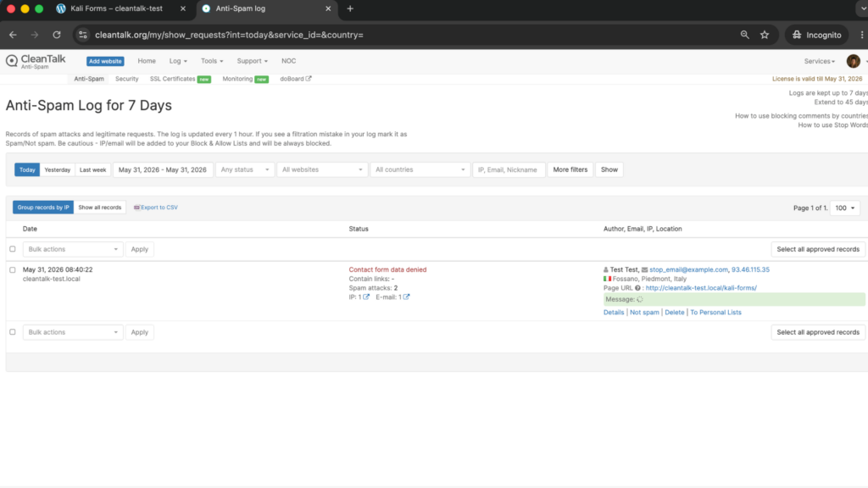Viewport: 868px width, 488px height.
Task: Delete the record via Delete link
Action: [674, 313]
